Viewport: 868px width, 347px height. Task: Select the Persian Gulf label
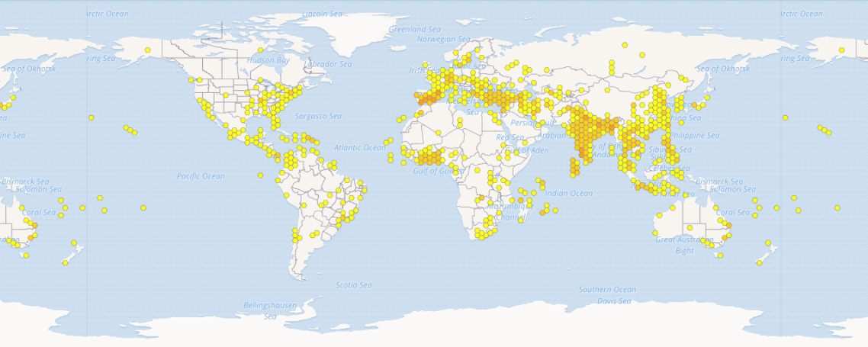pos(533,123)
